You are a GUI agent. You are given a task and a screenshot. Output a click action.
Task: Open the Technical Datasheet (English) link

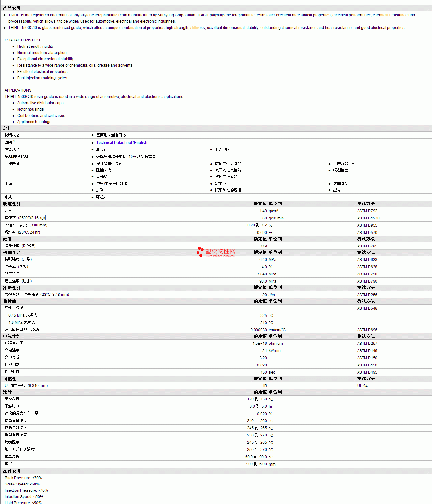[x=122, y=143]
